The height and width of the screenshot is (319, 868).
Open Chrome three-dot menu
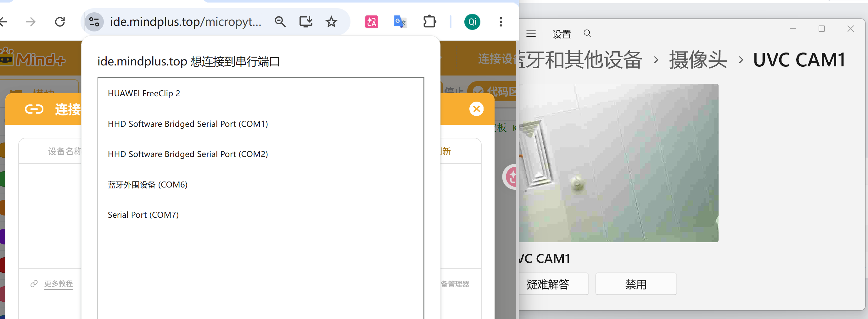(x=501, y=22)
